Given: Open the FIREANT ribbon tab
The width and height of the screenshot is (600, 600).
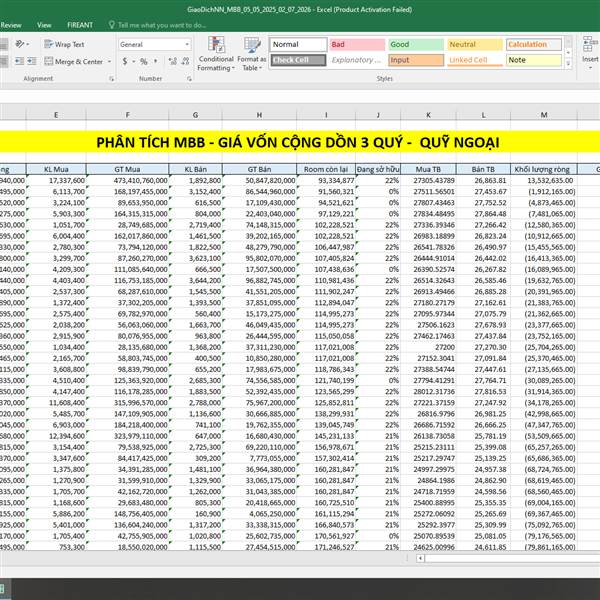Looking at the screenshot, I should 80,25.
